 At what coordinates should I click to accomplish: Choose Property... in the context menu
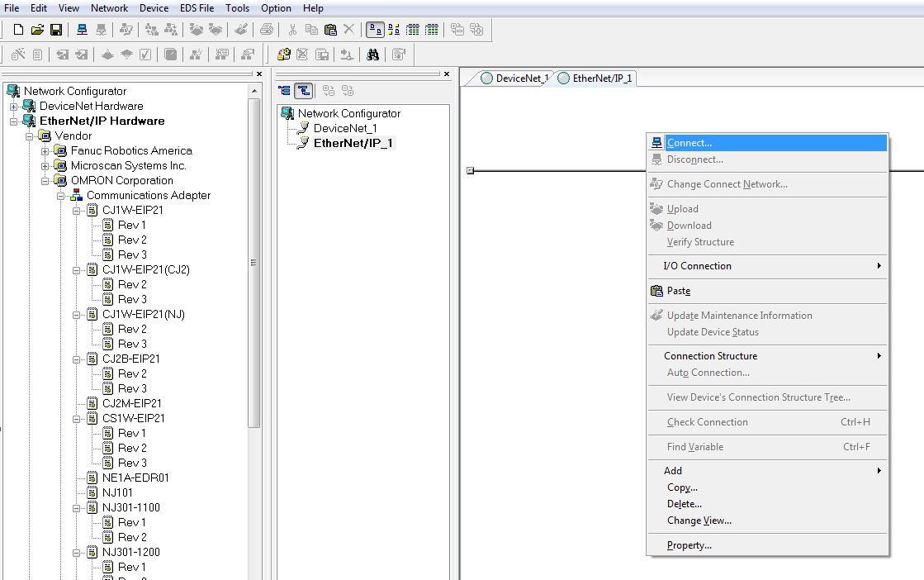[x=767, y=545]
